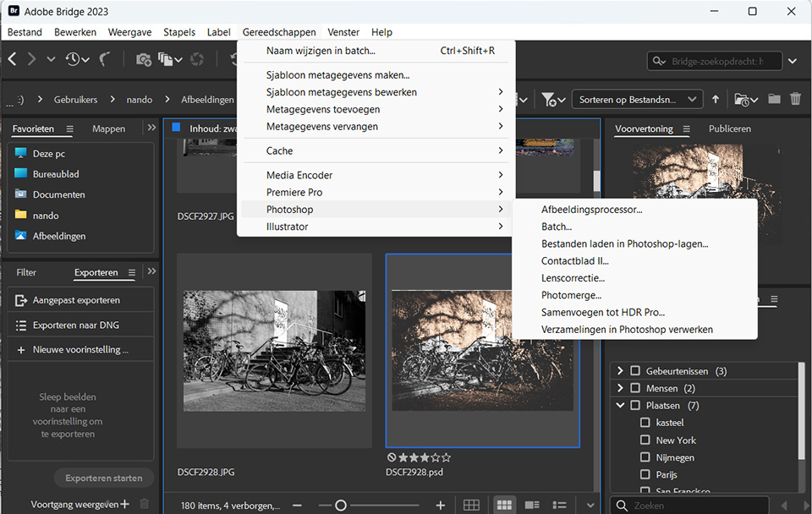
Task: Switch to the Filter tab
Action: [26, 272]
